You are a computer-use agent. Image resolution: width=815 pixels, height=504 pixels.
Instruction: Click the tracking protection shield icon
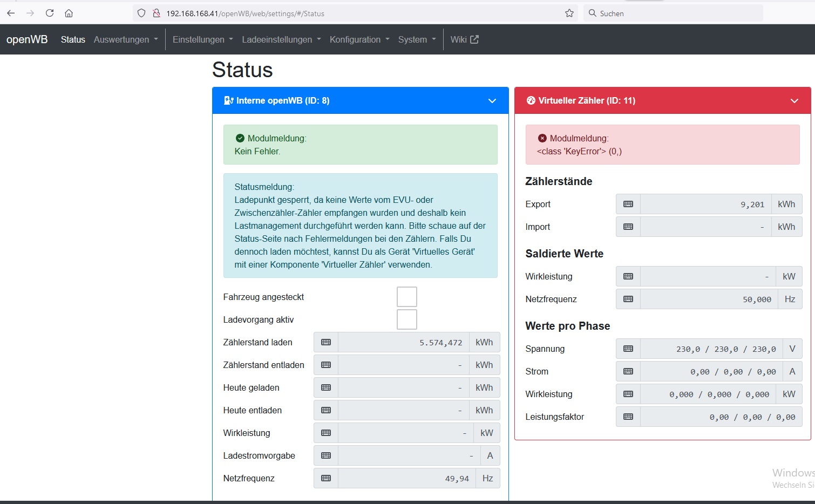(x=141, y=13)
